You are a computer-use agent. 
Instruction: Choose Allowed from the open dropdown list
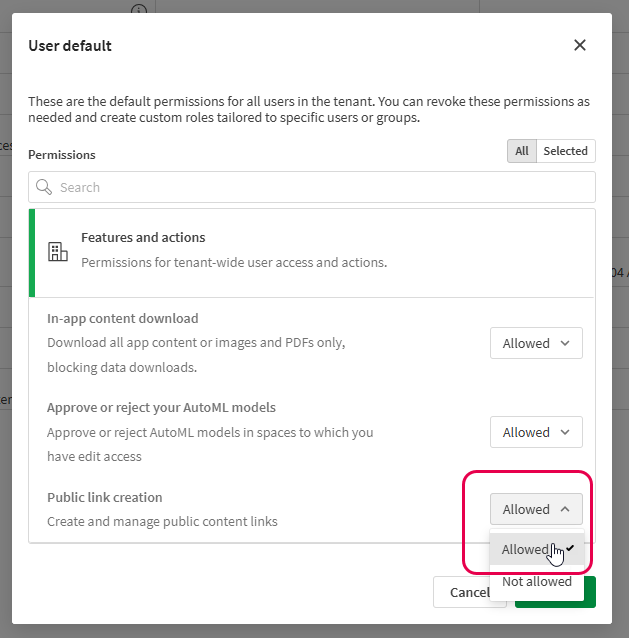(525, 549)
